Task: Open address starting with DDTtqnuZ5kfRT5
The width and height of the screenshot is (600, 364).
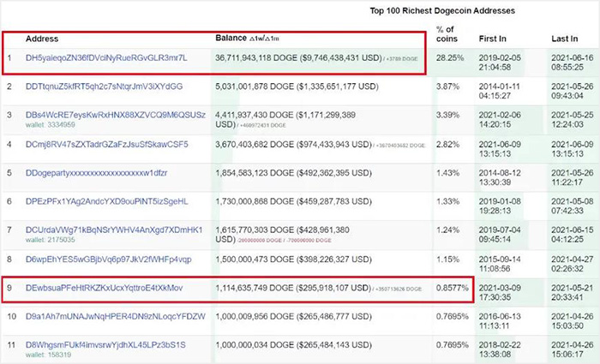Action: [x=104, y=86]
